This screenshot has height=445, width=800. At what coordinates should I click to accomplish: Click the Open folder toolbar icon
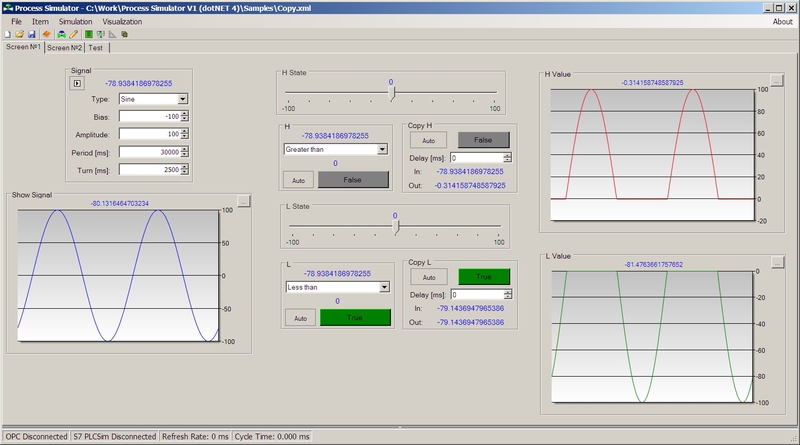pos(19,33)
